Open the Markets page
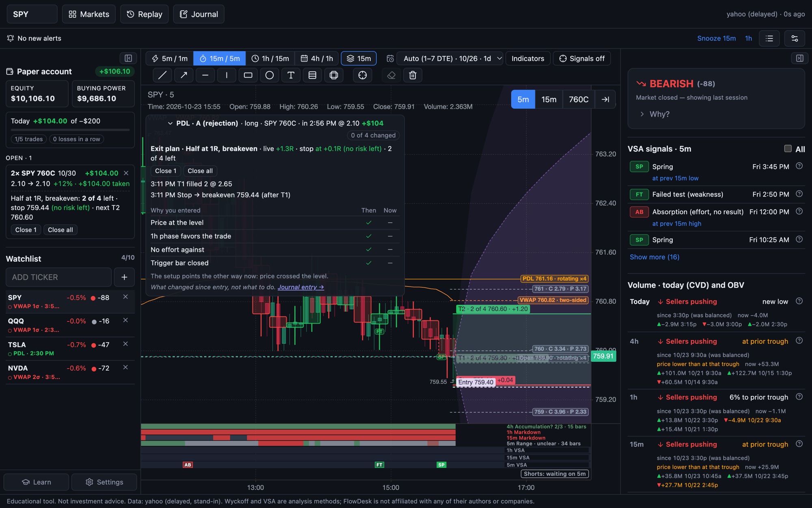The image size is (812, 508). (89, 14)
